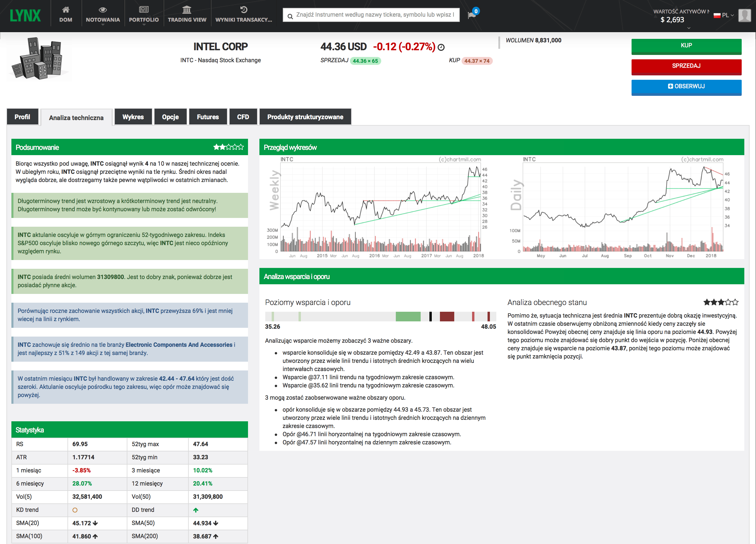The image size is (756, 544).
Task: Click the Przegląd wykresów section header
Action: (x=502, y=147)
